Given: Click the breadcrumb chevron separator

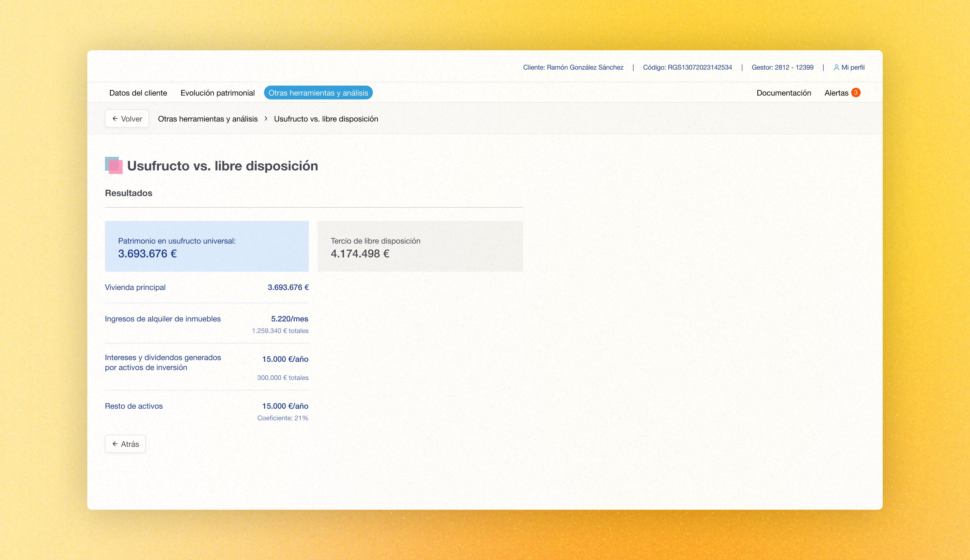Looking at the screenshot, I should (x=266, y=119).
